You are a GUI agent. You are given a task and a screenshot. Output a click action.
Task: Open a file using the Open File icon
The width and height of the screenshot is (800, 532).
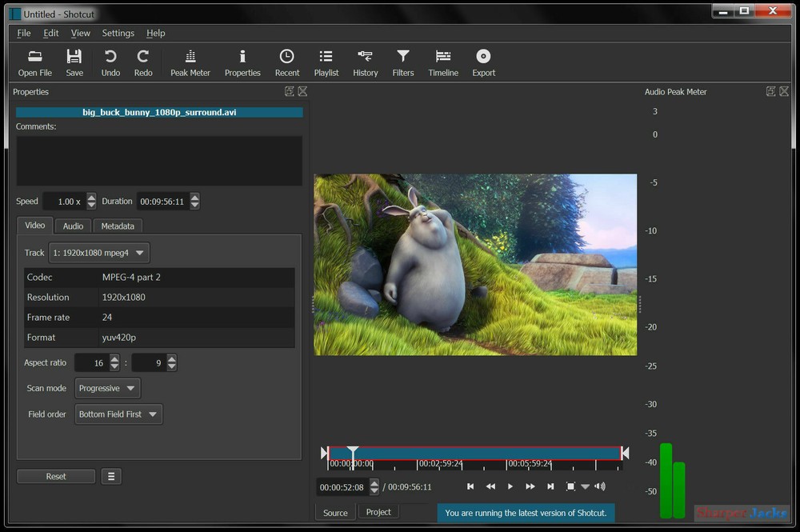pos(34,62)
